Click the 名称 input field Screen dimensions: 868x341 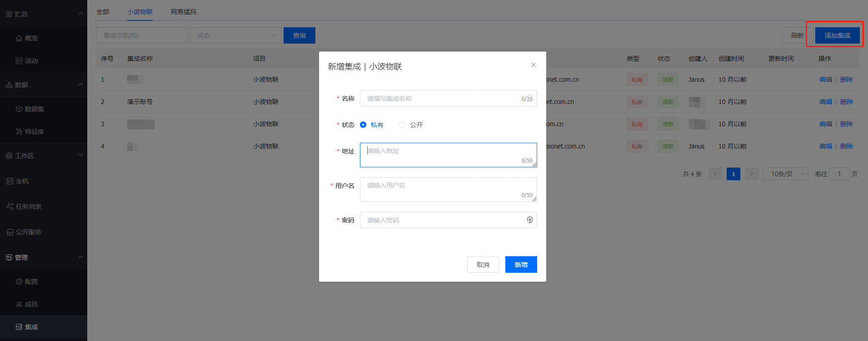tap(449, 99)
